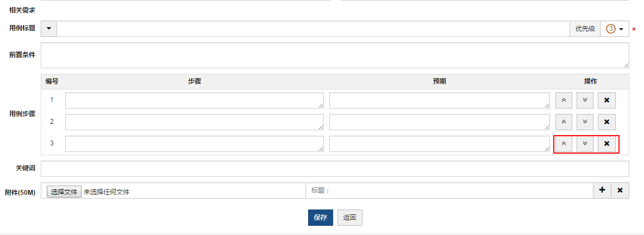Open the dropdown beside the 用例标题 field
The width and height of the screenshot is (644, 235).
(x=49, y=29)
